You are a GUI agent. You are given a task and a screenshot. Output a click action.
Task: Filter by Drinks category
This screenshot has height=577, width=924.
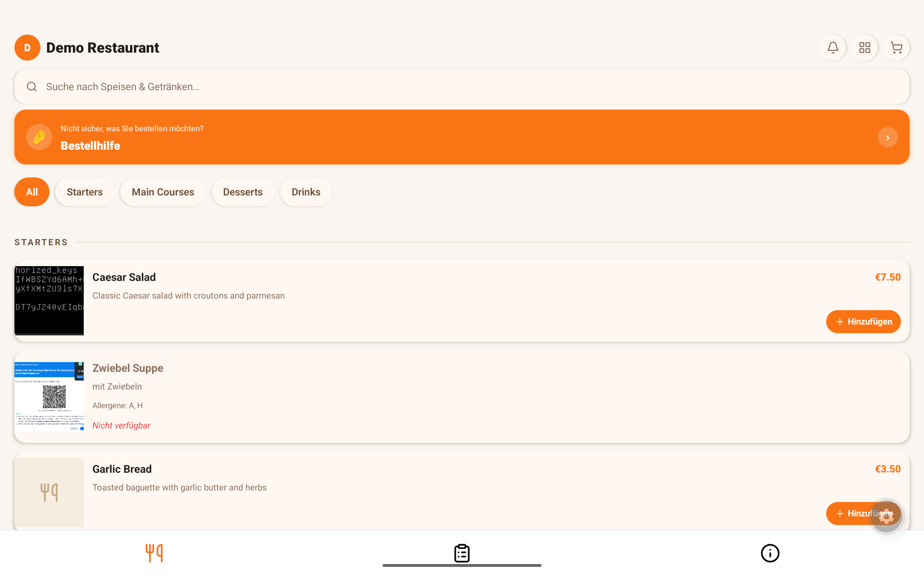306,192
